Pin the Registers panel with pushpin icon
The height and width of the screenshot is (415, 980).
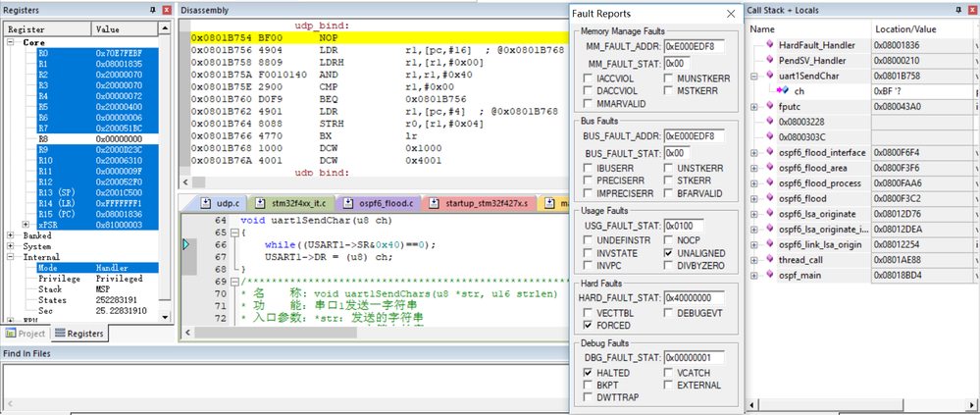152,10
